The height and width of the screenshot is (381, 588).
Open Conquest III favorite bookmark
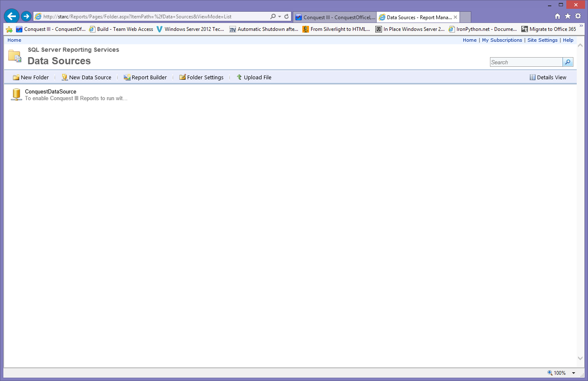coord(50,29)
